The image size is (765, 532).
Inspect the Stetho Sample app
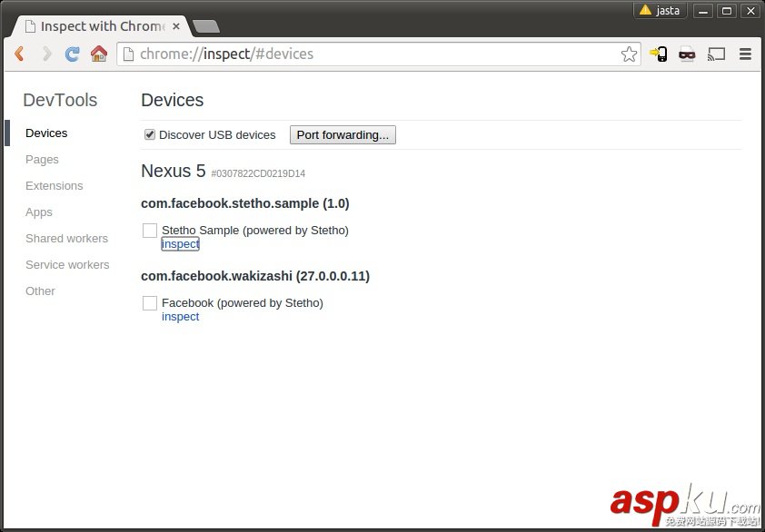point(181,244)
